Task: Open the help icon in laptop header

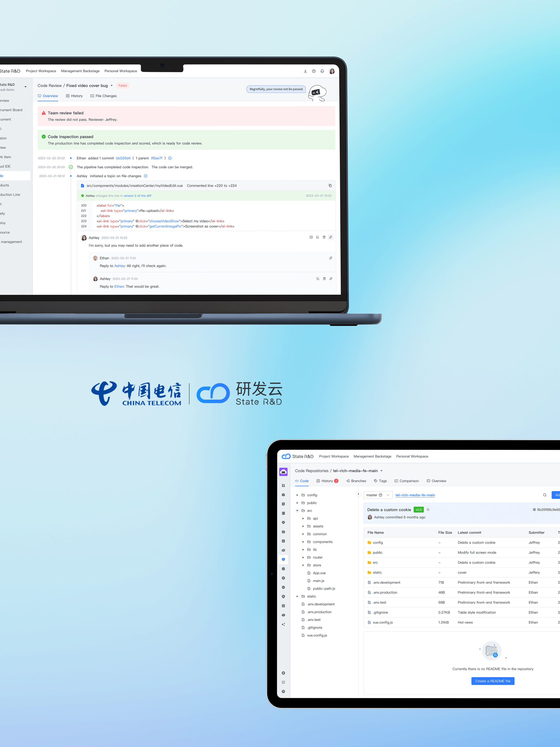Action: click(314, 71)
